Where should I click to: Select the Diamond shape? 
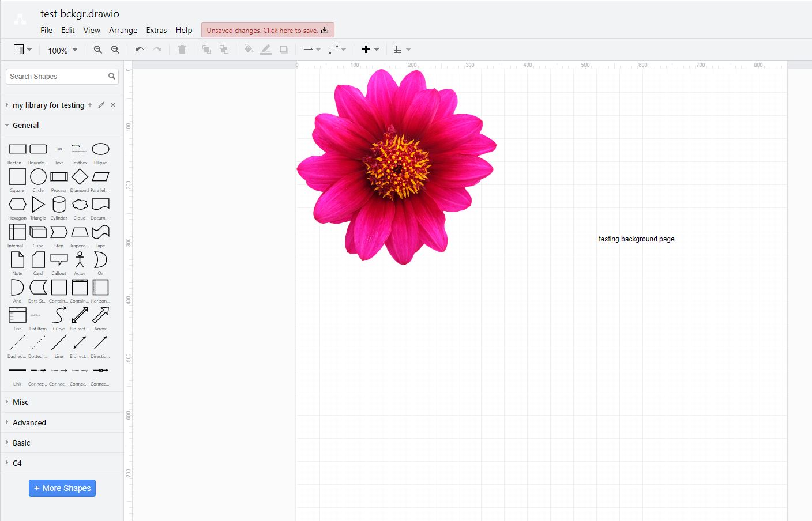click(x=80, y=176)
